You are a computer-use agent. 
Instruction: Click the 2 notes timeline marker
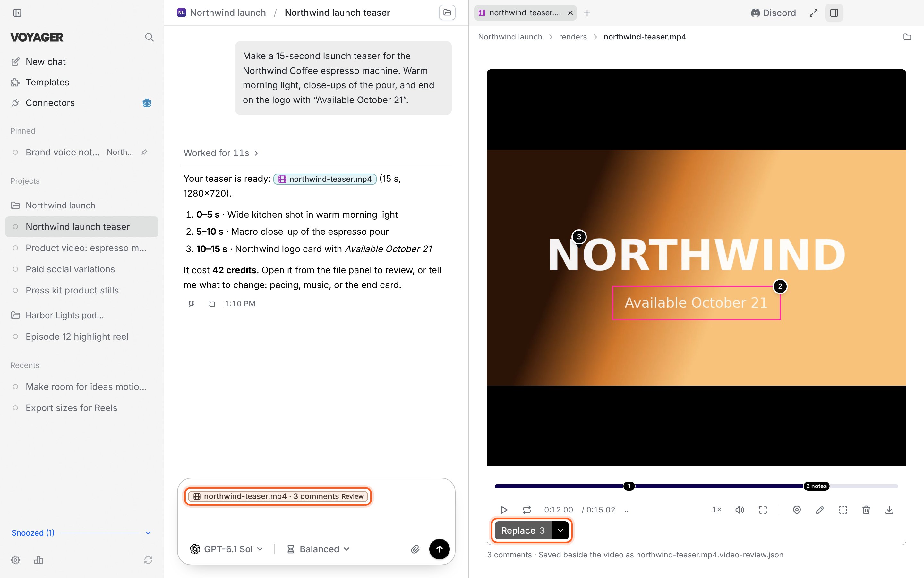(x=816, y=486)
